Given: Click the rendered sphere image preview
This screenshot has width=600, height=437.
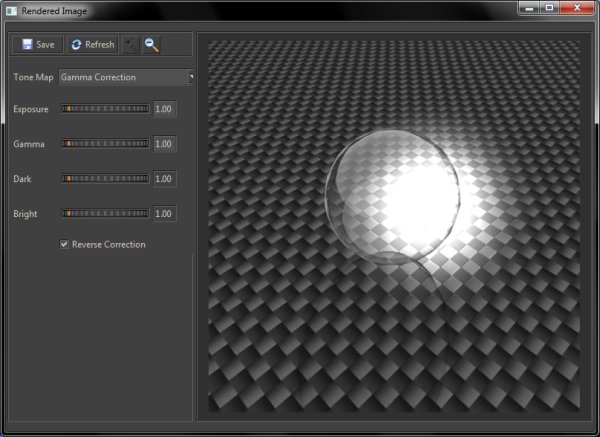Looking at the screenshot, I should pyautogui.click(x=394, y=226).
